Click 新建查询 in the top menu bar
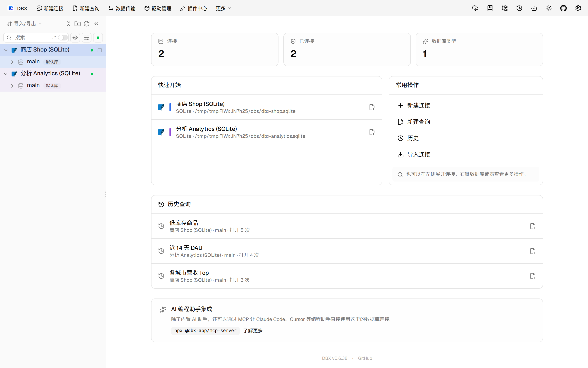This screenshot has width=588, height=368. 86,8
